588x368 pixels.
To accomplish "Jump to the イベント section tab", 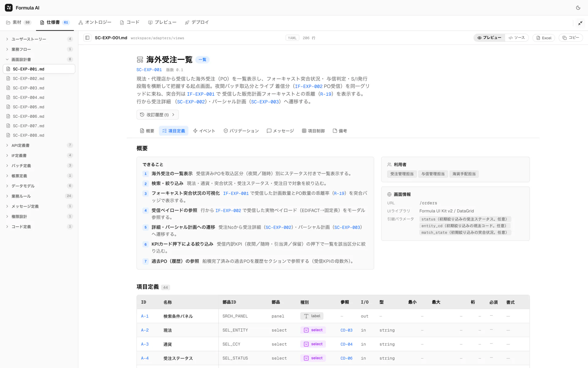I will click(x=204, y=131).
